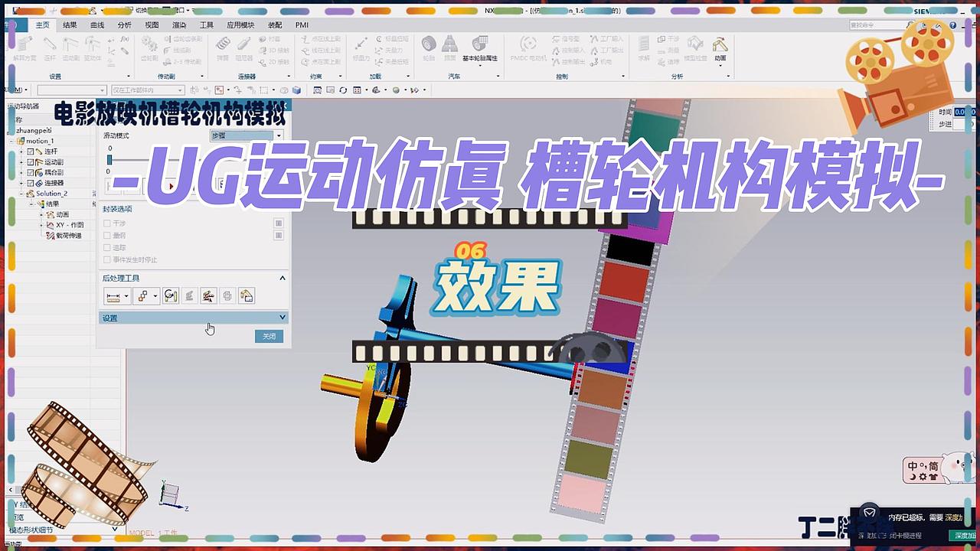The width and height of the screenshot is (980, 551).
Task: Switch to the 曲线 ribbon tab
Action: [97, 24]
